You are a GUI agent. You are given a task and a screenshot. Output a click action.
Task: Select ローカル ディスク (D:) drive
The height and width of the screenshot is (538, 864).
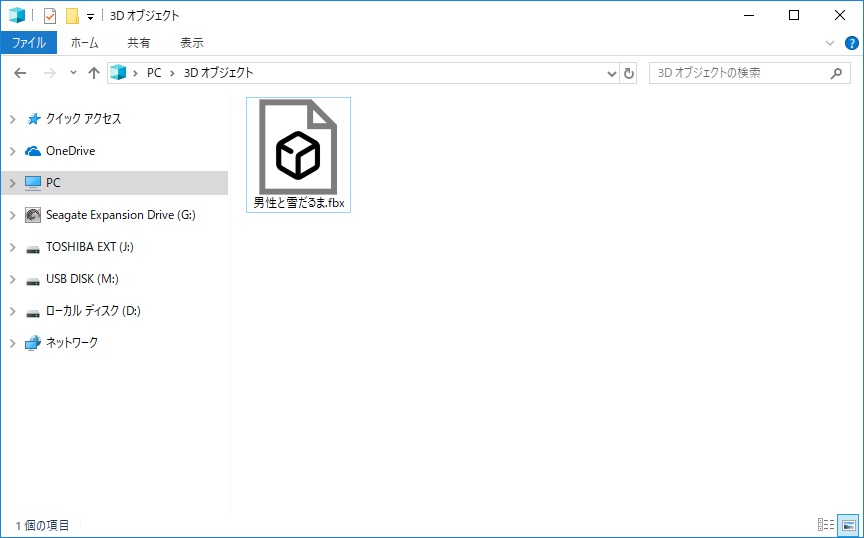93,311
